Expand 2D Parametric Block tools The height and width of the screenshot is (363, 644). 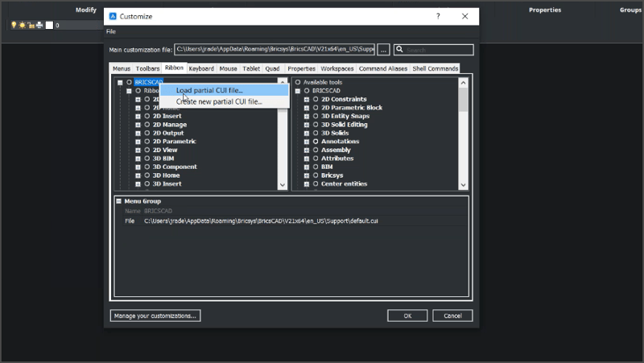(307, 108)
